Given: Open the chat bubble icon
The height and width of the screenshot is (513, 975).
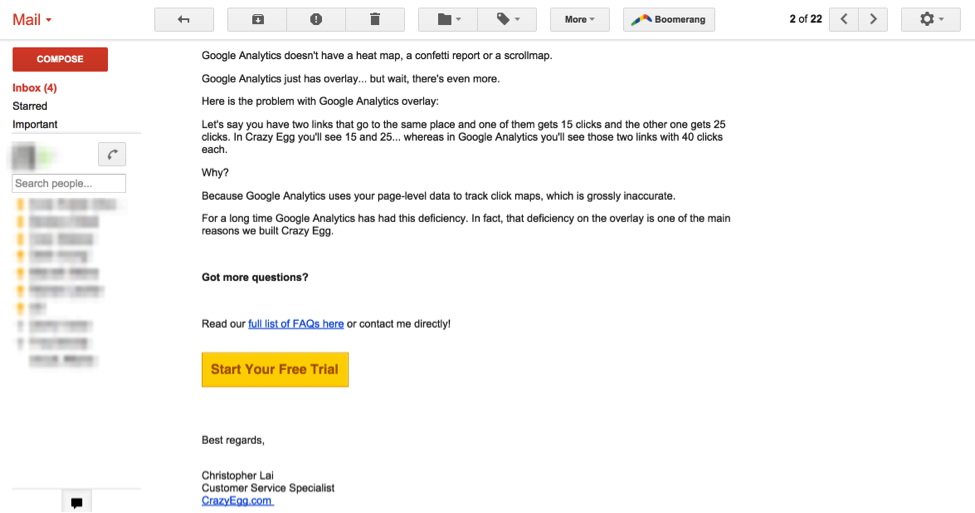Looking at the screenshot, I should pyautogui.click(x=77, y=502).
